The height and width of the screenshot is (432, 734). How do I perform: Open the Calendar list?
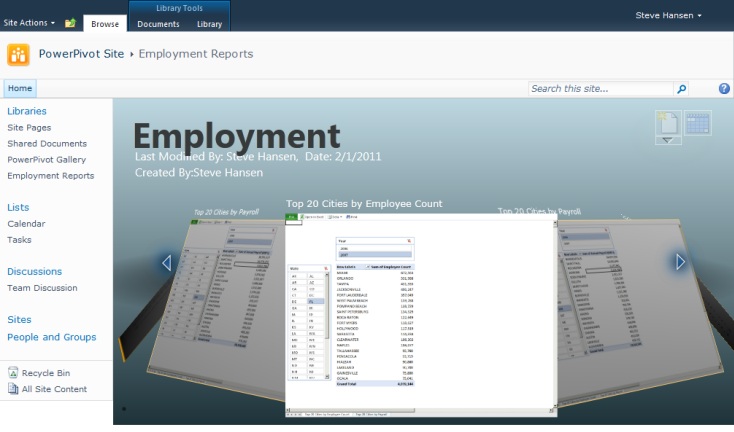coord(26,224)
